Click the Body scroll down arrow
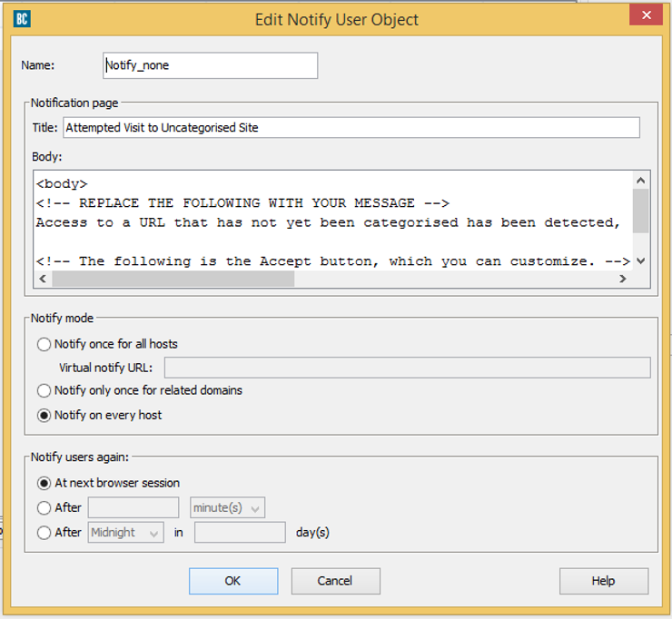Screen dimensions: 672x619 pyautogui.click(x=641, y=260)
